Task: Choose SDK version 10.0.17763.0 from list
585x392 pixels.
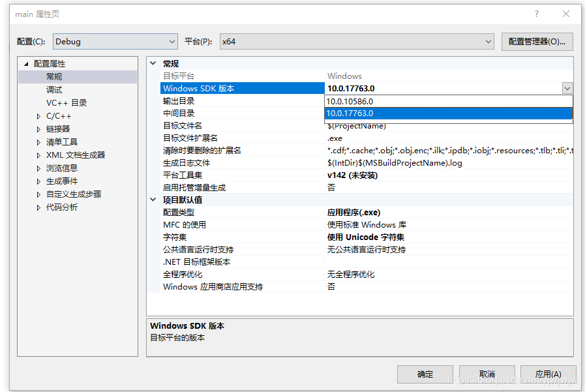Action: click(449, 113)
